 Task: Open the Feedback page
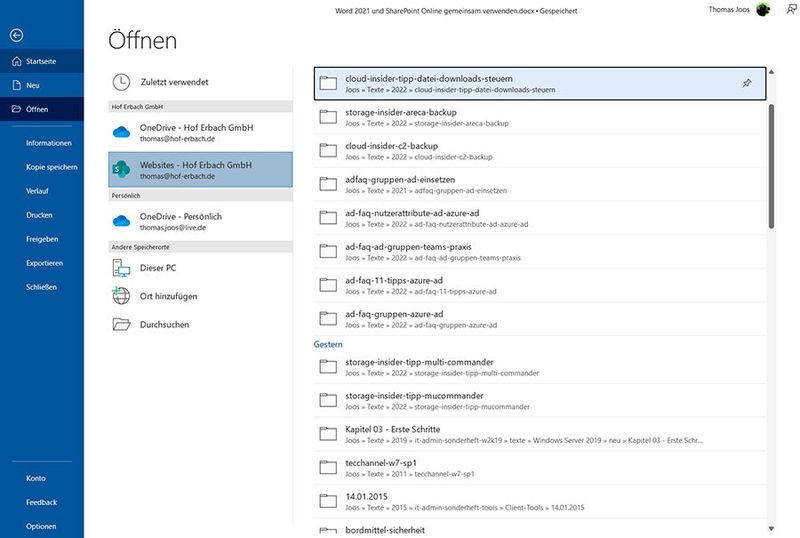pyautogui.click(x=41, y=502)
